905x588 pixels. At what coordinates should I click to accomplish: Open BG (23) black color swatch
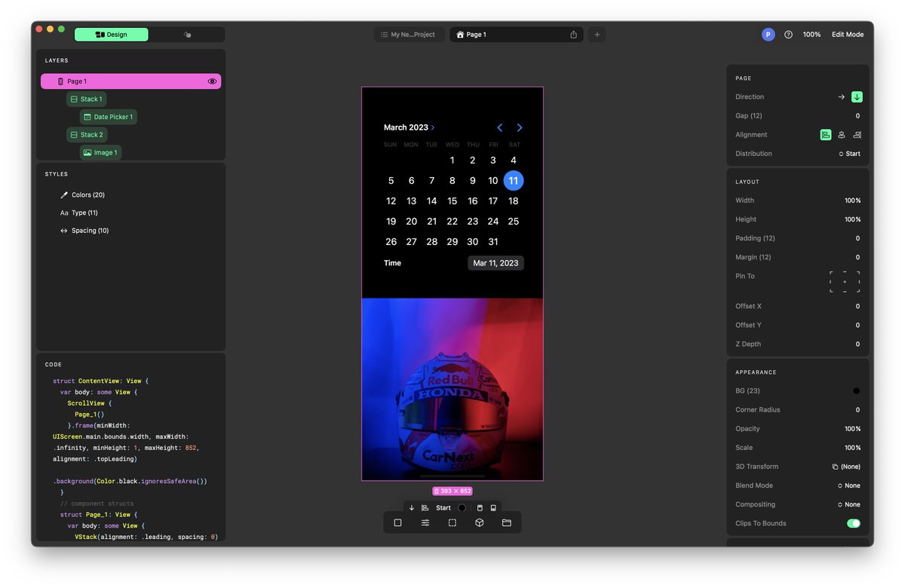click(856, 391)
